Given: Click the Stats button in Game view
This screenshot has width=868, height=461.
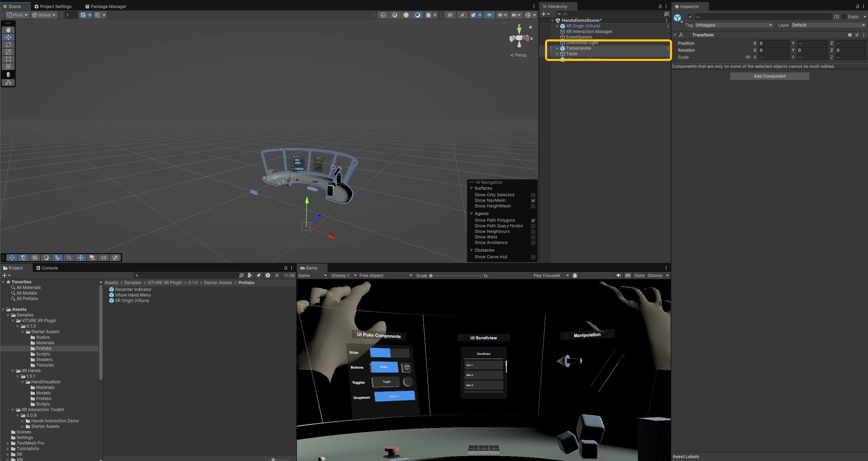Looking at the screenshot, I should pyautogui.click(x=639, y=275).
